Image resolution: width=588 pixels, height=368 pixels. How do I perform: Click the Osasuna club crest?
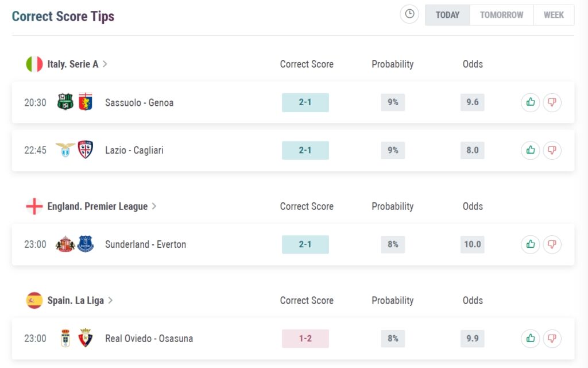86,338
